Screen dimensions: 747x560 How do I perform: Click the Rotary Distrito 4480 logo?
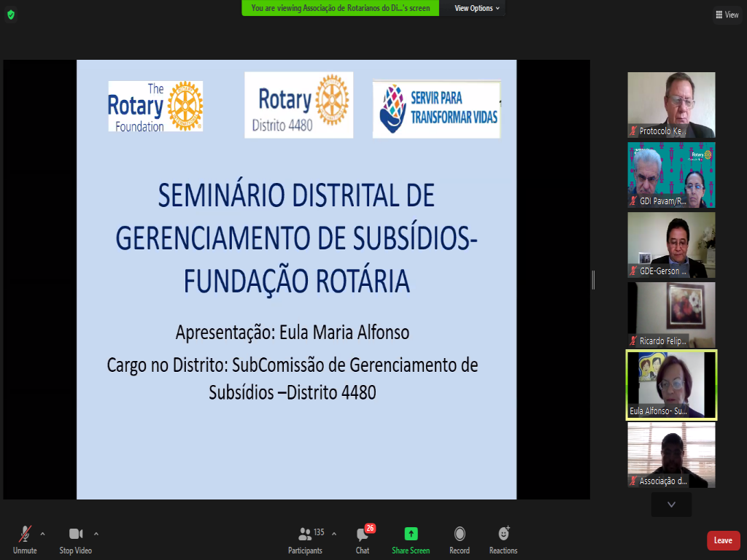pos(298,104)
